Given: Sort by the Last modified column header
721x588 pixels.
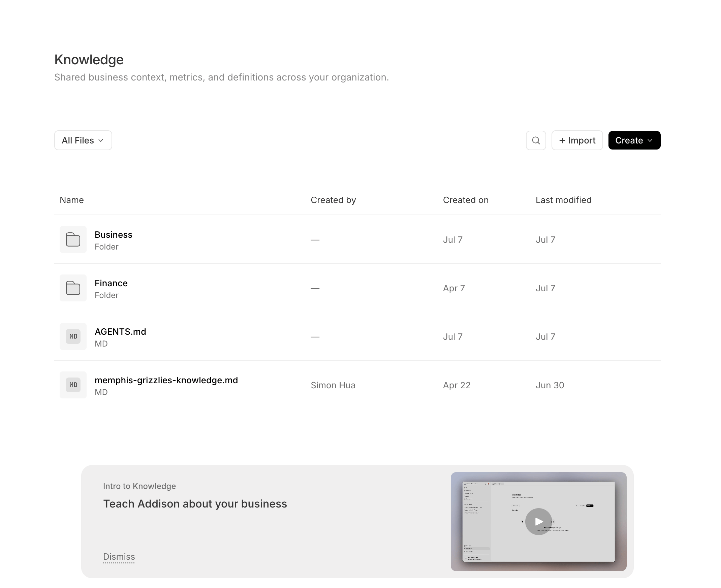Looking at the screenshot, I should pyautogui.click(x=563, y=200).
